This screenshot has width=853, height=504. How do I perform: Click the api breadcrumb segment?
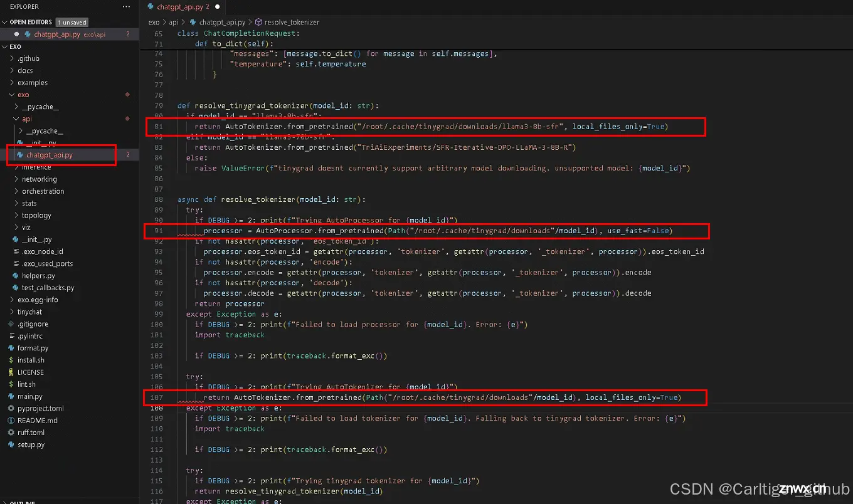tap(174, 22)
